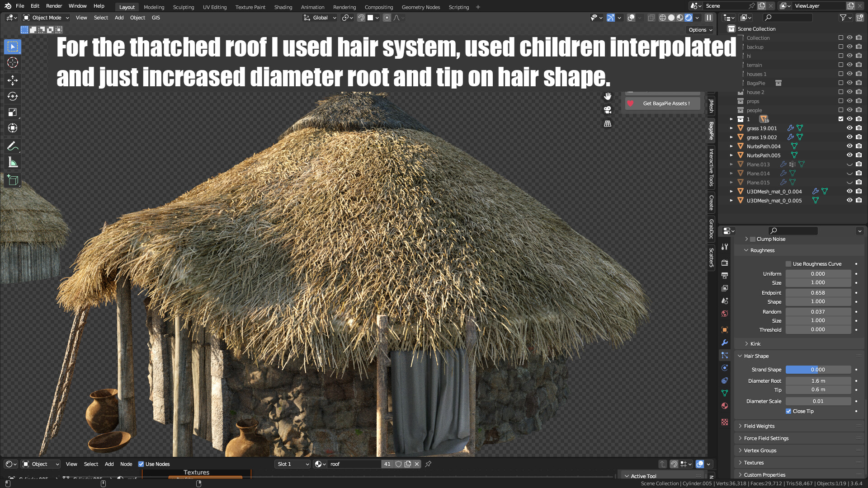868x488 pixels.
Task: Open the Render menu
Action: pyautogui.click(x=54, y=6)
